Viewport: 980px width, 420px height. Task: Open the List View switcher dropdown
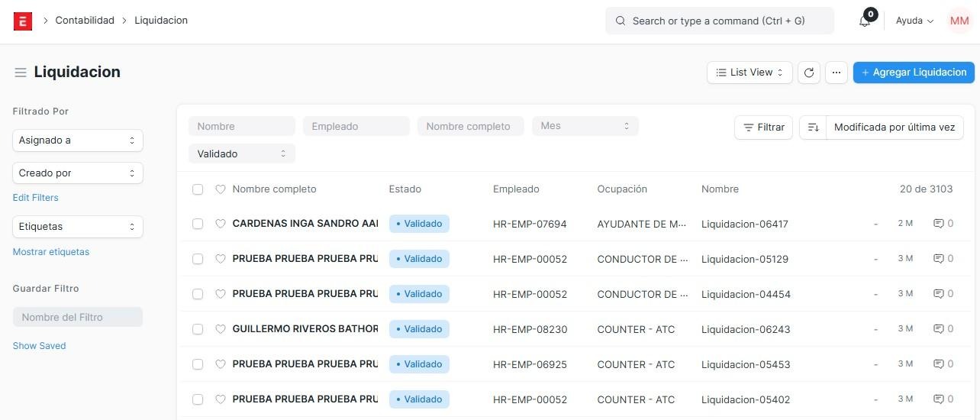click(x=750, y=73)
